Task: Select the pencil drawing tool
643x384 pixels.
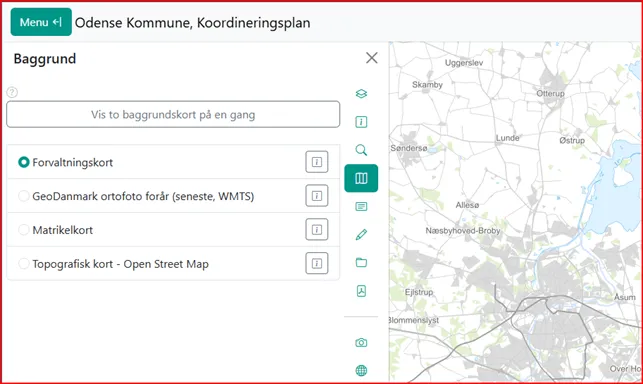Action: point(361,235)
